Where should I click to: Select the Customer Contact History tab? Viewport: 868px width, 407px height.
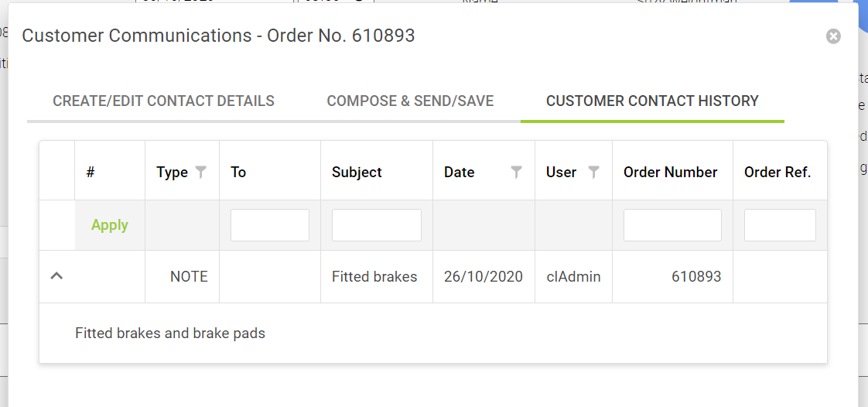click(652, 101)
